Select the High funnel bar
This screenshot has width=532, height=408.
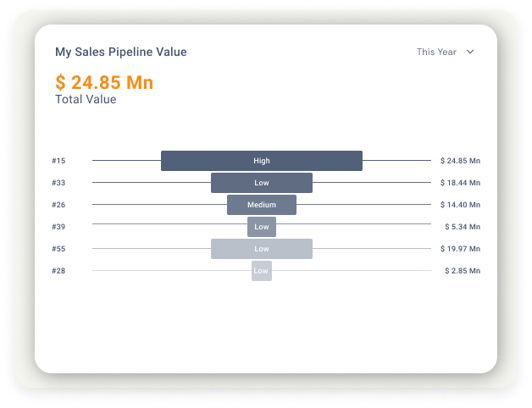(x=261, y=161)
